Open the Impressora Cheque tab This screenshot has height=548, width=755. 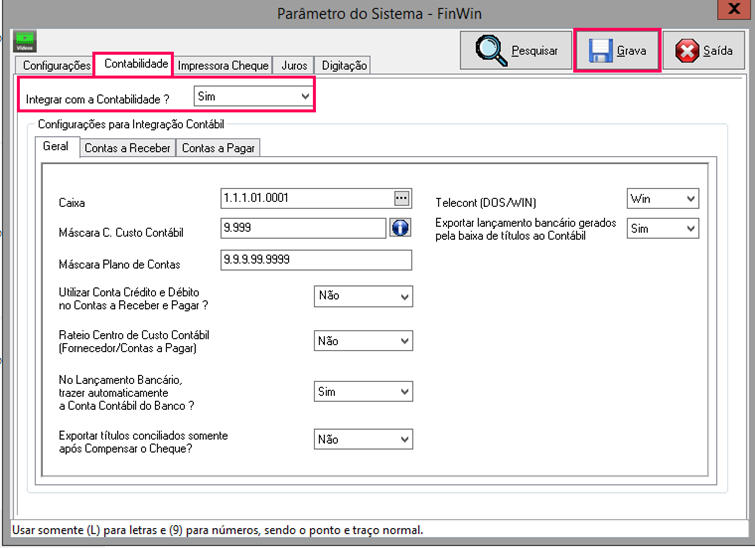[223, 65]
